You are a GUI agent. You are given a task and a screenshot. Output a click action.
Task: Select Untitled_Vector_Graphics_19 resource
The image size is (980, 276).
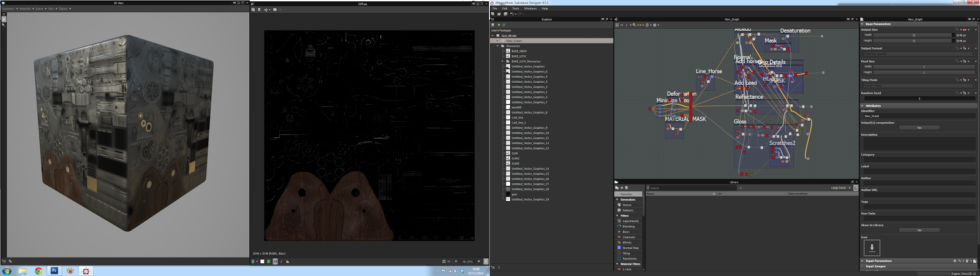[x=530, y=199]
